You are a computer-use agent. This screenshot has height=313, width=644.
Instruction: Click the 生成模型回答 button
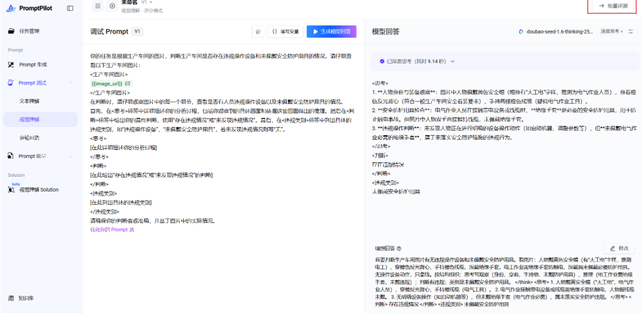331,31
